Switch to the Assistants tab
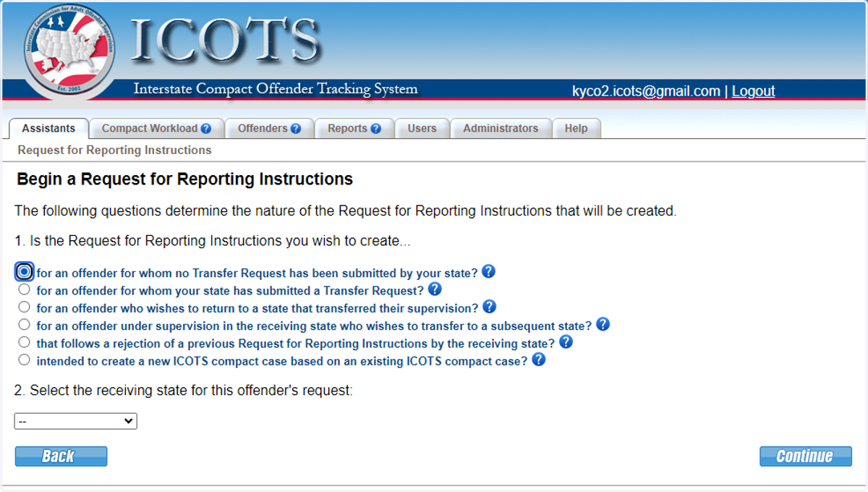The image size is (868, 492). [x=48, y=129]
